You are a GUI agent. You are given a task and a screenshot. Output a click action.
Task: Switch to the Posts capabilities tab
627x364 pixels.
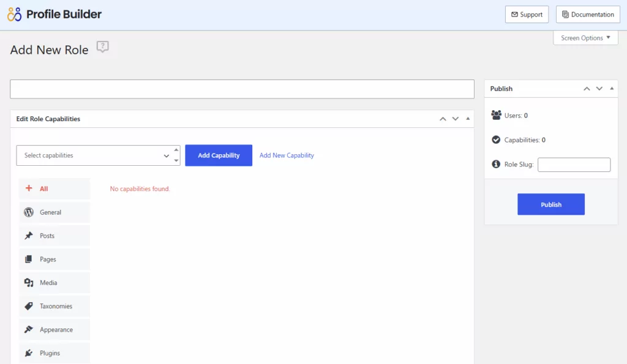(x=54, y=236)
